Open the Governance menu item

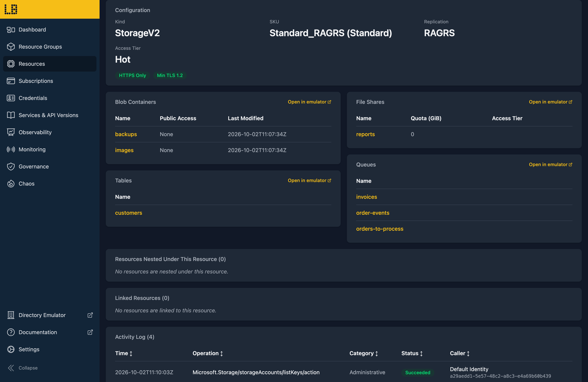click(50, 166)
